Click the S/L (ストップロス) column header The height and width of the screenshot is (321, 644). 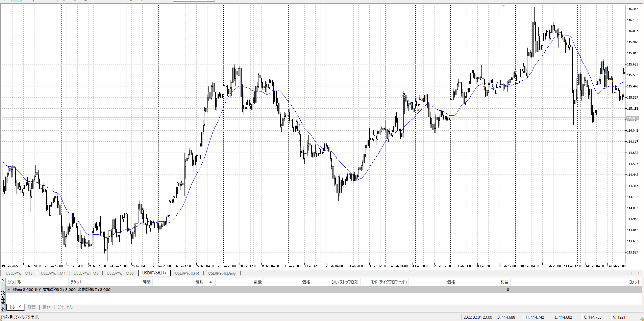click(x=345, y=282)
